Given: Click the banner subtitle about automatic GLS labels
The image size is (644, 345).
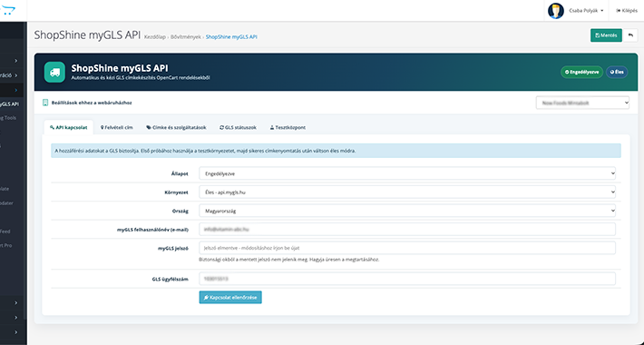Looking at the screenshot, I should coord(141,78).
